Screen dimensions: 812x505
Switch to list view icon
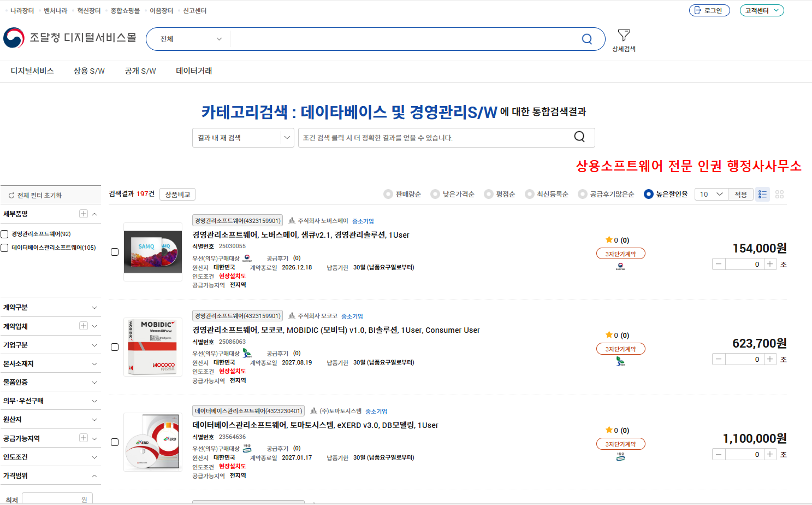click(763, 194)
